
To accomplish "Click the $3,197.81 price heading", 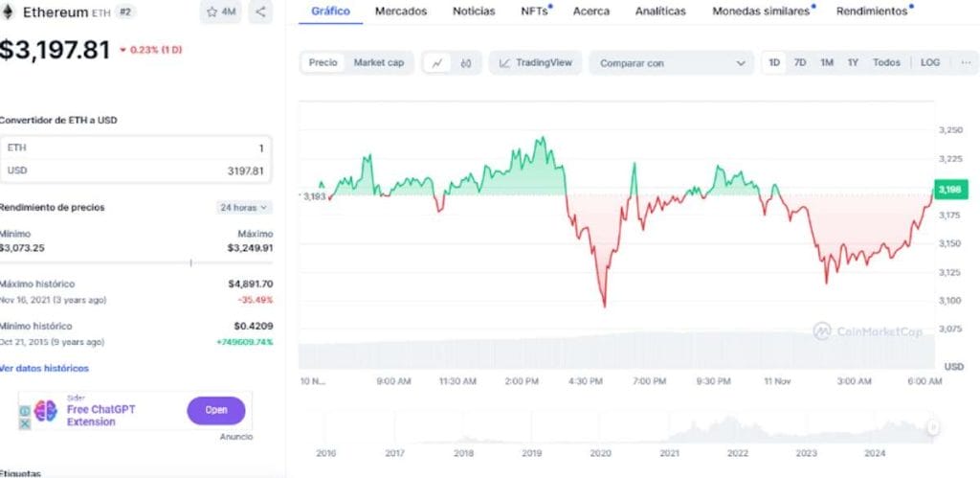I will coord(55,50).
